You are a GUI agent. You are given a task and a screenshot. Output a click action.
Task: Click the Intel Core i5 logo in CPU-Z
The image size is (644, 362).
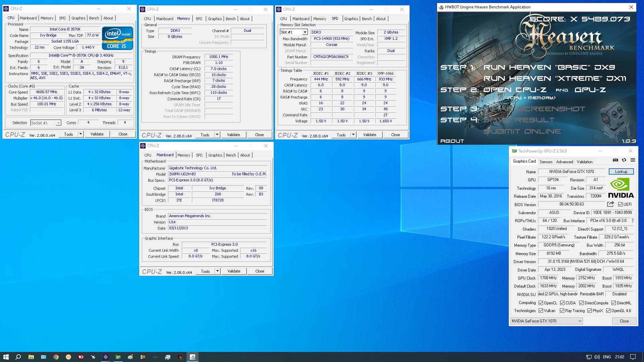[117, 38]
